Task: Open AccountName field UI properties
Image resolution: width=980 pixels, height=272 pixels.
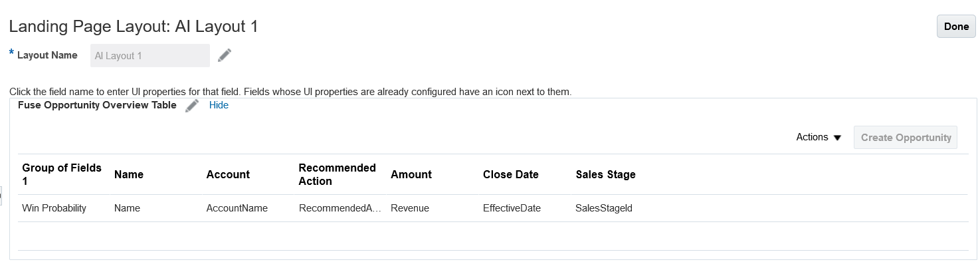Action: 237,208
